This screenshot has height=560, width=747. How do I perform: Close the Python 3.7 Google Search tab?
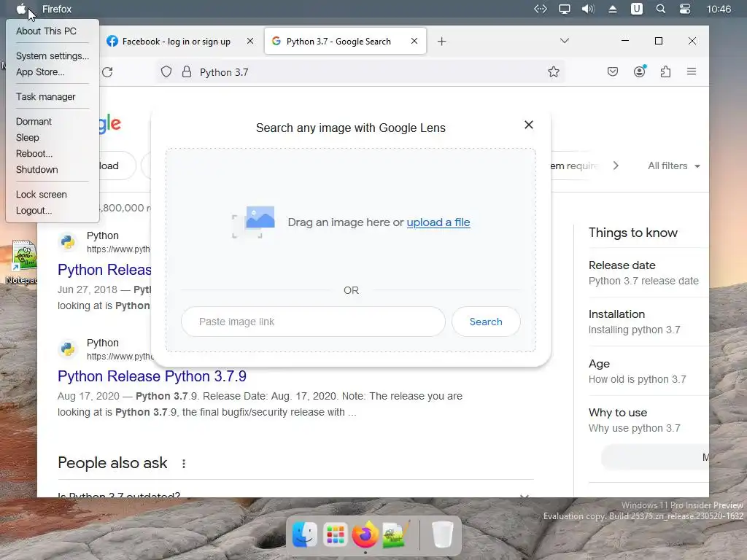[x=414, y=41]
